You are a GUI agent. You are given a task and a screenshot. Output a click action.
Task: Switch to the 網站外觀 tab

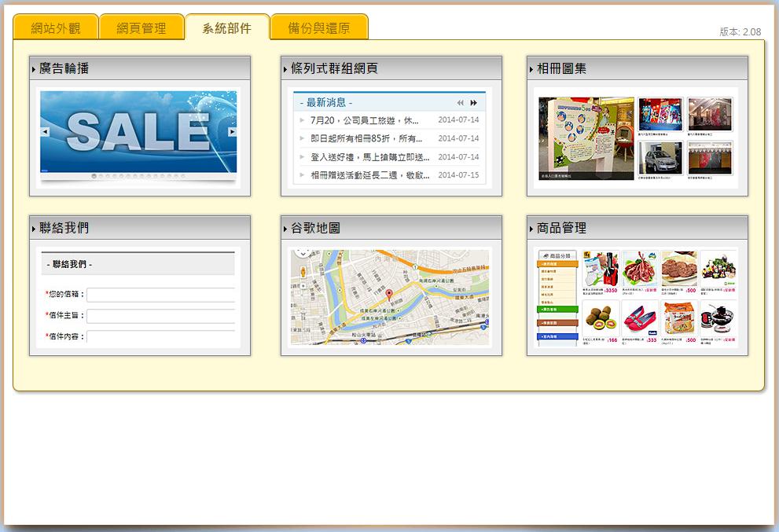point(56,28)
